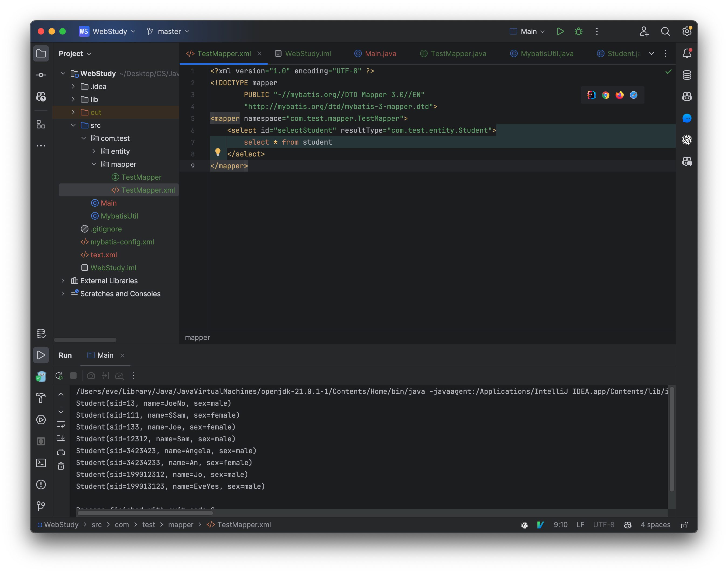This screenshot has height=573, width=728.
Task: Collapse the mapper package folder
Action: coord(94,164)
